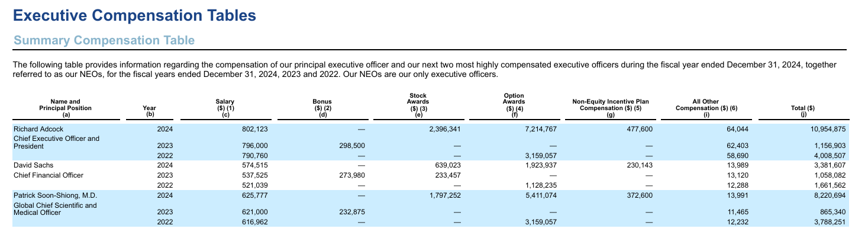868x251 pixels.
Task: Click total value 1,661,562
Action: pyautogui.click(x=829, y=185)
